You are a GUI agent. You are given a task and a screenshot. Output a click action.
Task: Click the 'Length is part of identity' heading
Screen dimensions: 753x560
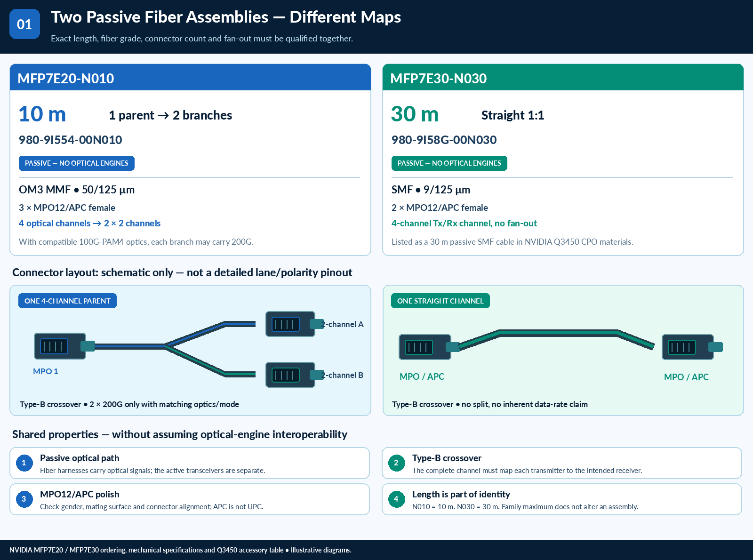[461, 494]
